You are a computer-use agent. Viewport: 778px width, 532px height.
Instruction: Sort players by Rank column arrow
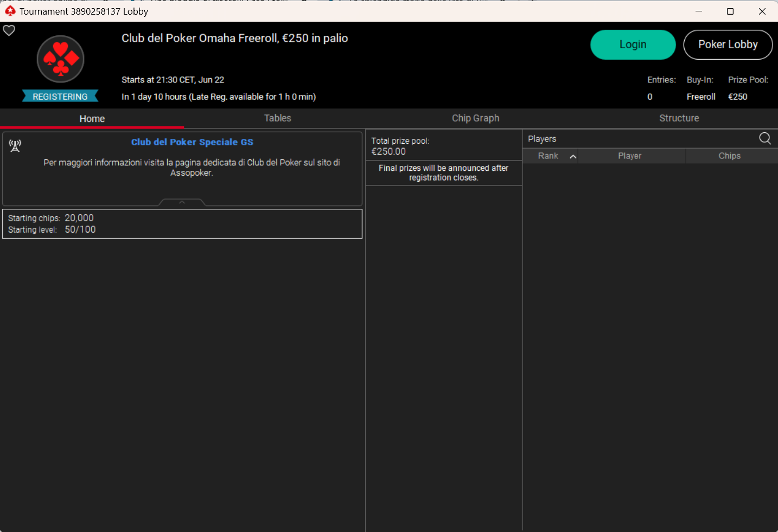[x=573, y=156]
